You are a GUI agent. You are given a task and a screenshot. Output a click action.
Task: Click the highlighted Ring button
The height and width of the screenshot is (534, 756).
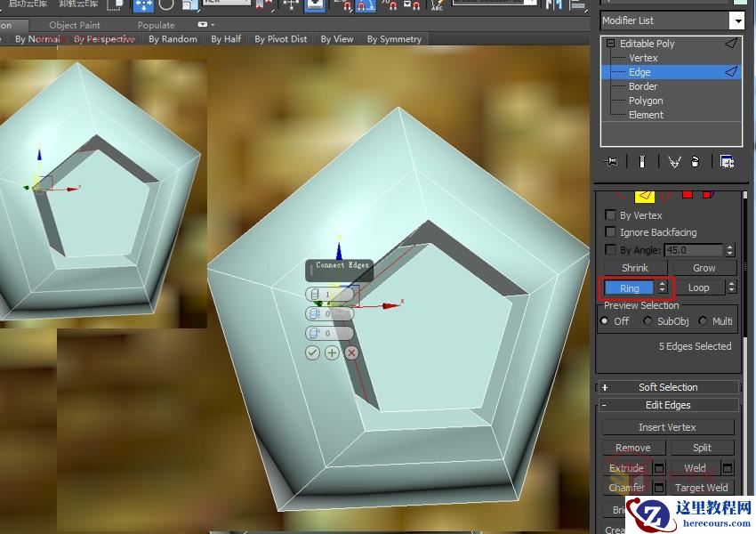tap(631, 287)
